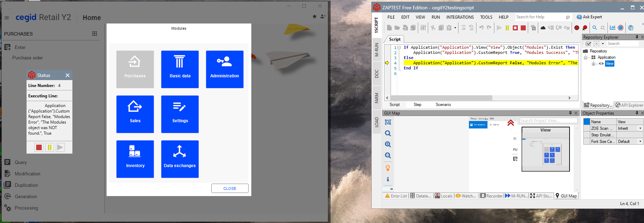Open the user profile icon in Cegid header
Viewport: 644px width, 223px height.
323,16
